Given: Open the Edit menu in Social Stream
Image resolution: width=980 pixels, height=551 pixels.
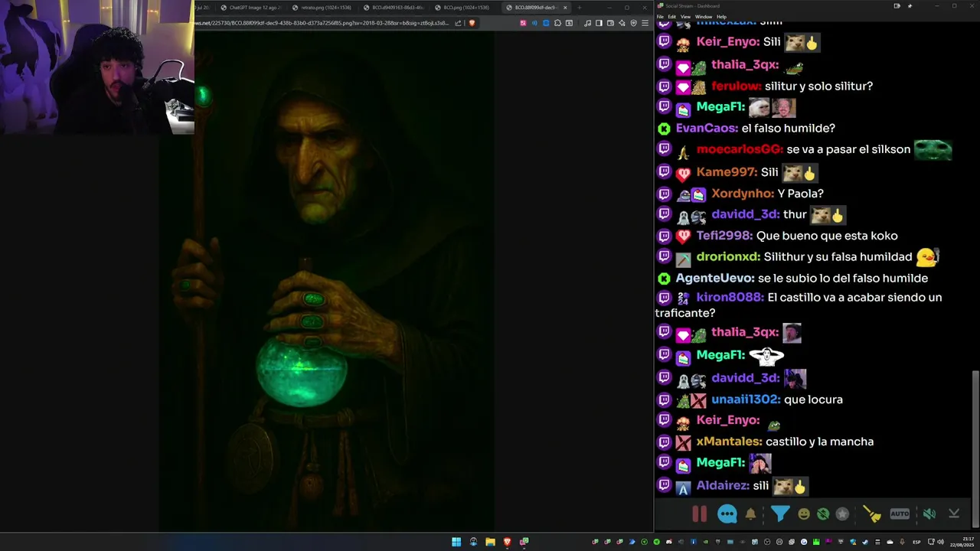Looking at the screenshot, I should click(671, 17).
